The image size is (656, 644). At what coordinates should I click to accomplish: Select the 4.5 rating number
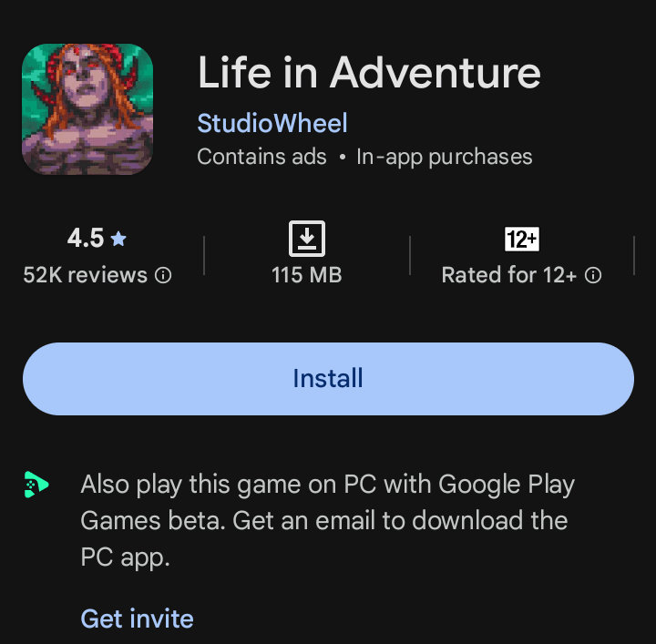point(85,239)
